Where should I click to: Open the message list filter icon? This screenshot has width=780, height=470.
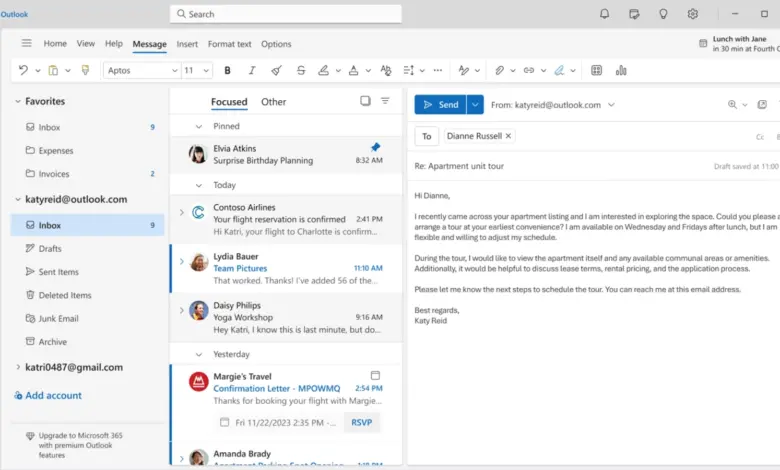[385, 100]
